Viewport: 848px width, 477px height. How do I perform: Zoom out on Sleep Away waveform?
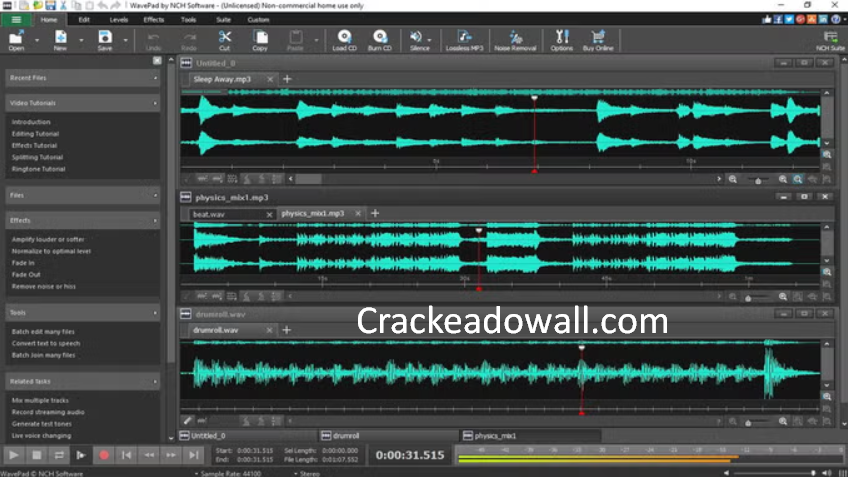coord(733,179)
